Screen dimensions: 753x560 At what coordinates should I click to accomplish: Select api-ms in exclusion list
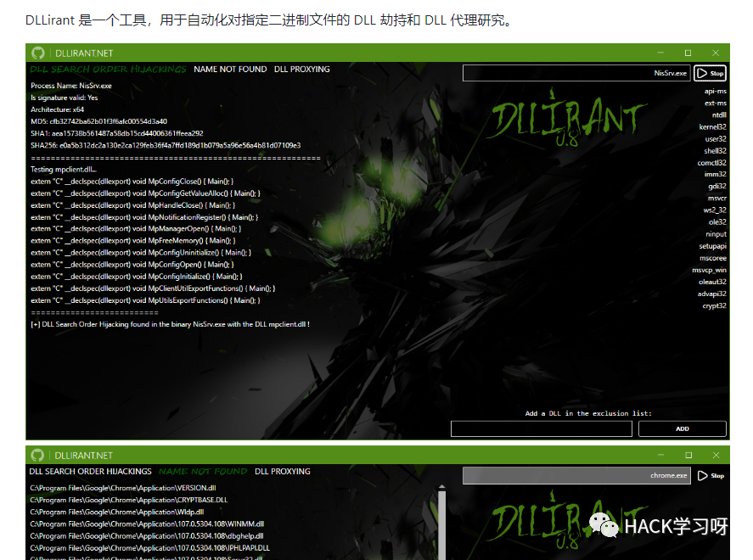point(716,91)
